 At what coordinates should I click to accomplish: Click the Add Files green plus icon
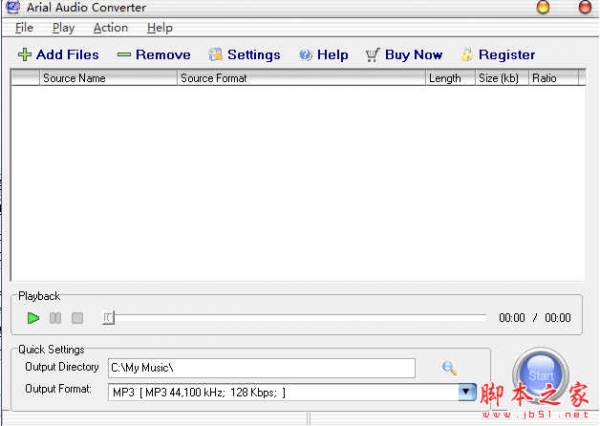tap(24, 55)
